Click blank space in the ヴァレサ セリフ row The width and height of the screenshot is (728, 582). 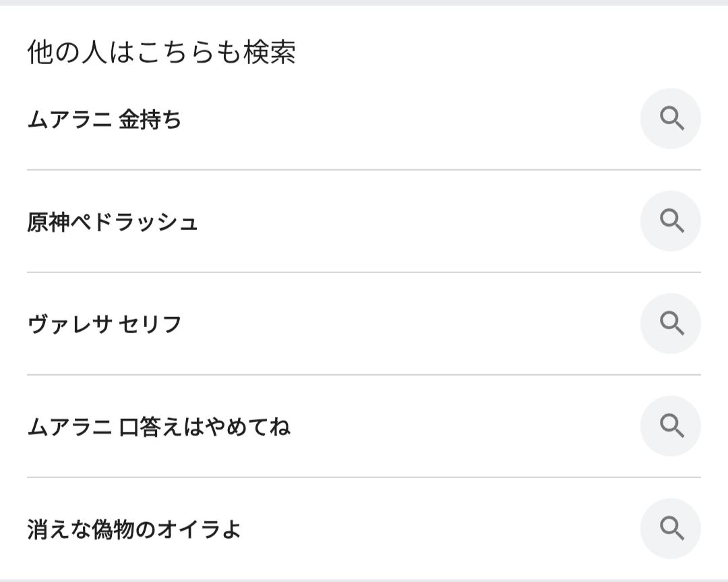click(404, 324)
